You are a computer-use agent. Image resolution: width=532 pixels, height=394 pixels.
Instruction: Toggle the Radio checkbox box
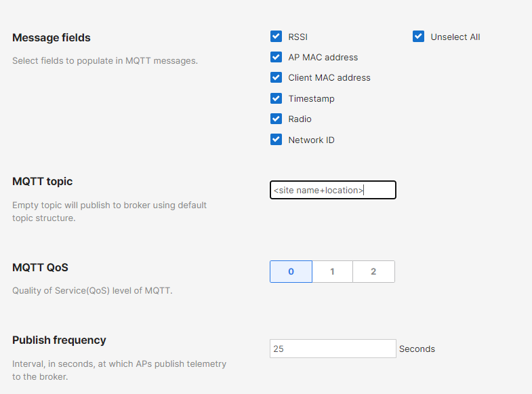pos(276,119)
